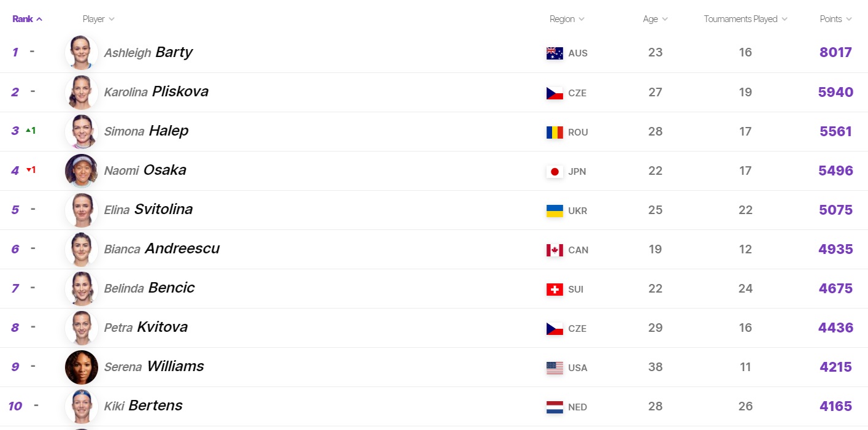The image size is (868, 430).
Task: Sort by Tournaments Played header
Action: tap(745, 19)
